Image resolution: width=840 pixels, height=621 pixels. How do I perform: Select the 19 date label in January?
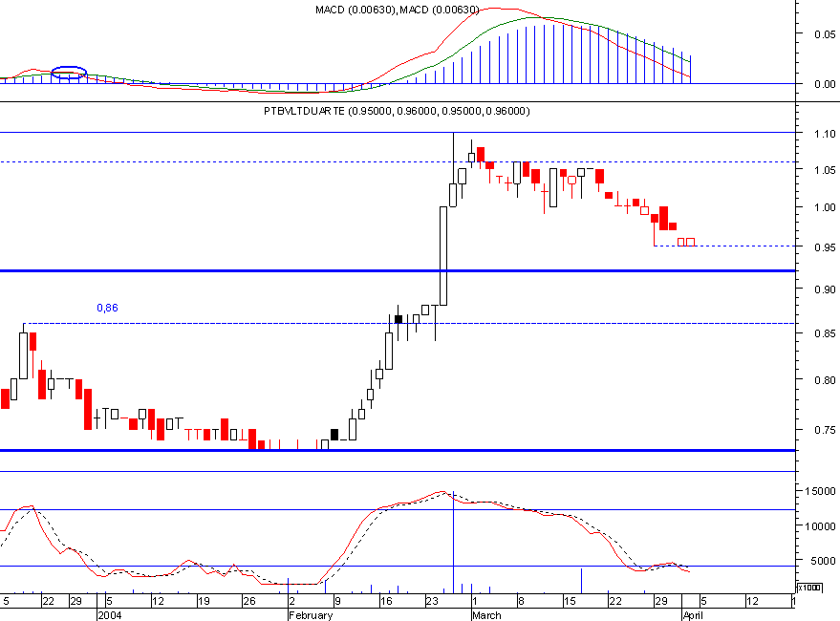(x=204, y=601)
